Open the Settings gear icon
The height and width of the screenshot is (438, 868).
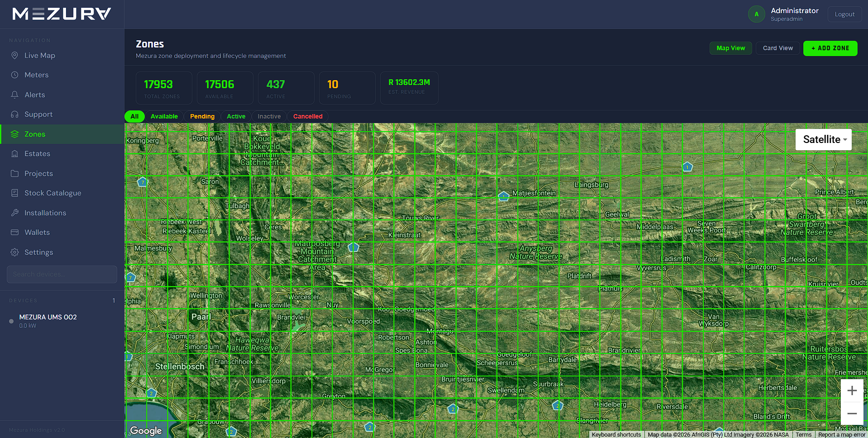click(x=14, y=252)
